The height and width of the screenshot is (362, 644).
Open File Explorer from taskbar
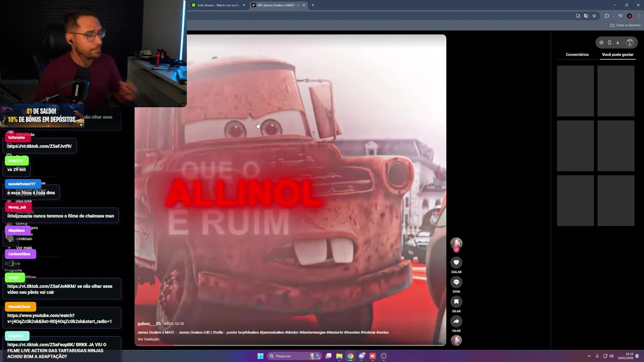(340, 356)
